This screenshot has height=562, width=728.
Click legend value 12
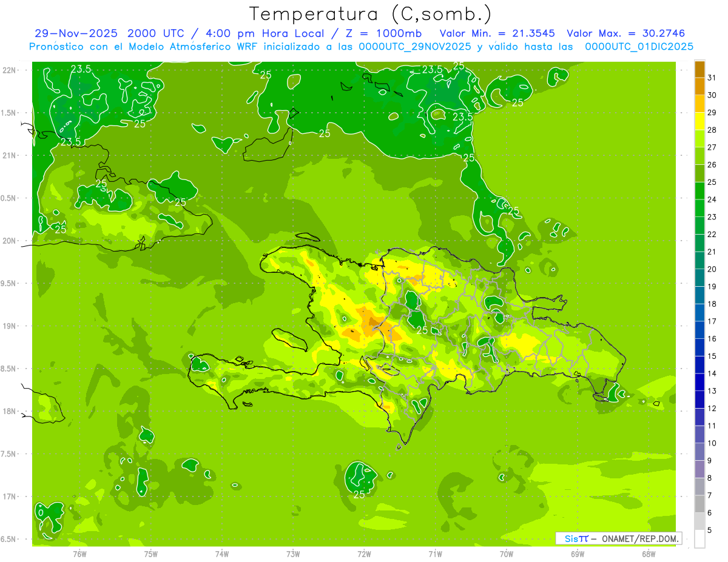point(712,409)
